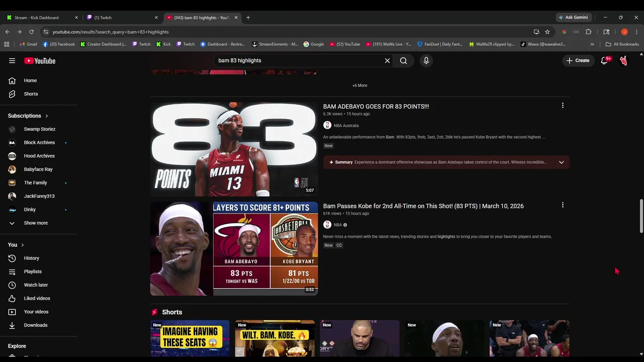Open the Chrome apps grid icon
The width and height of the screenshot is (644, 362).
tap(7, 44)
